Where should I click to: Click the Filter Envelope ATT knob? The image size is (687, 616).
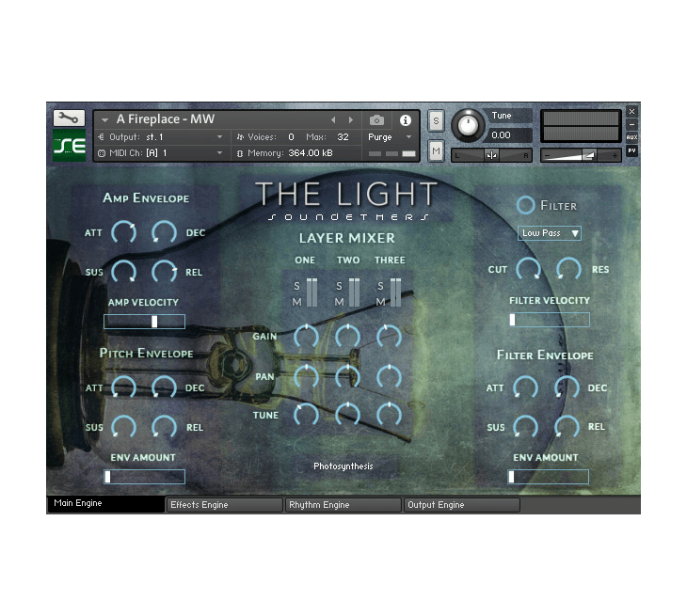point(525,387)
